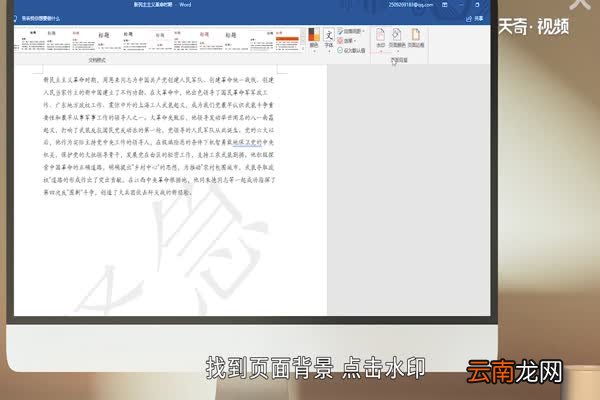Expand the Paragraph Spacing dropdown
This screenshot has height=400, width=600.
(351, 31)
